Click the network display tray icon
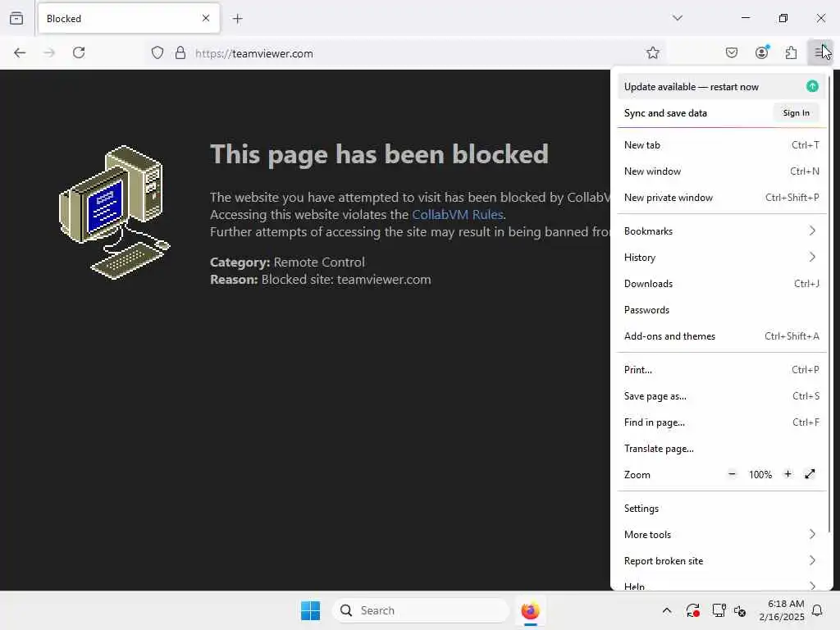 click(x=719, y=610)
